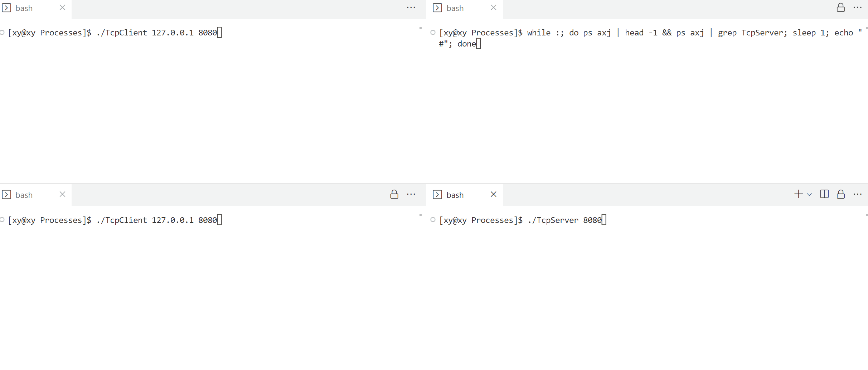Image resolution: width=868 pixels, height=370 pixels.
Task: Click the terminal icon on bottom-left bash tab
Action: click(x=6, y=195)
